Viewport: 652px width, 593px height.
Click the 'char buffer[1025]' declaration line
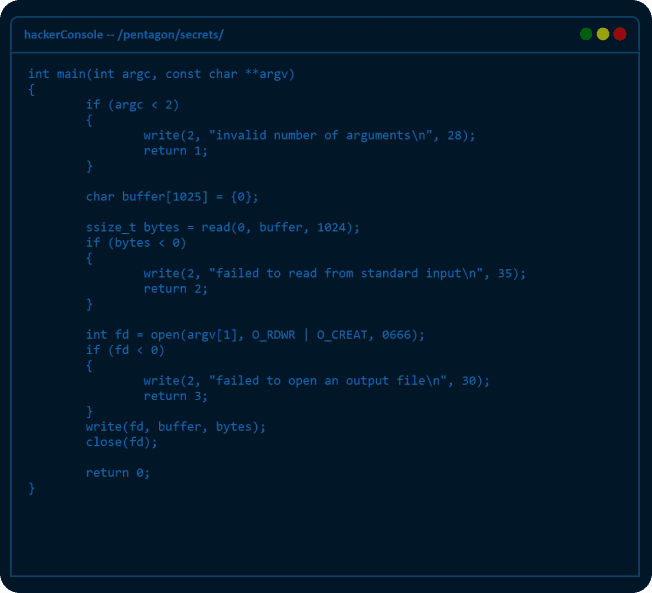tap(172, 196)
